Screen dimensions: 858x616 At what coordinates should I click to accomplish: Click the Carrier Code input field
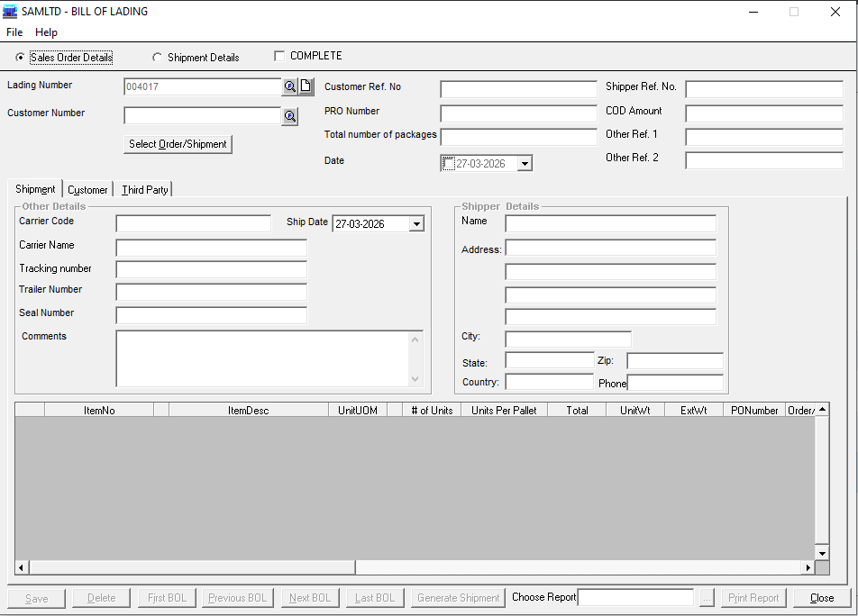click(193, 223)
